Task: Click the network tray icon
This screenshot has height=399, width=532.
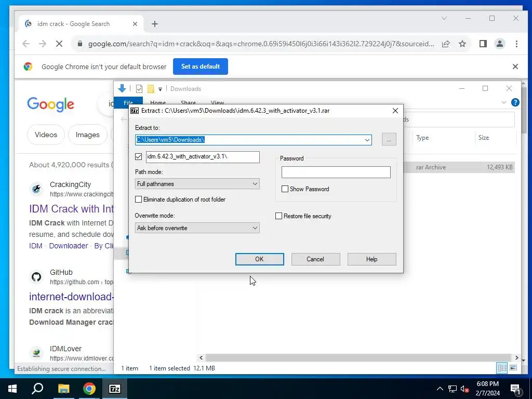Action: (453, 389)
